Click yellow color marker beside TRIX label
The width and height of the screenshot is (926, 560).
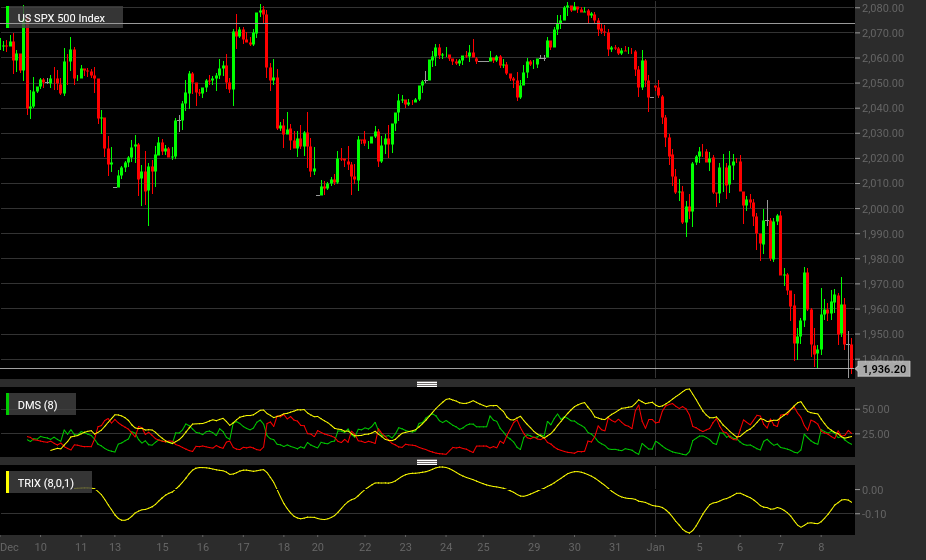coord(8,482)
